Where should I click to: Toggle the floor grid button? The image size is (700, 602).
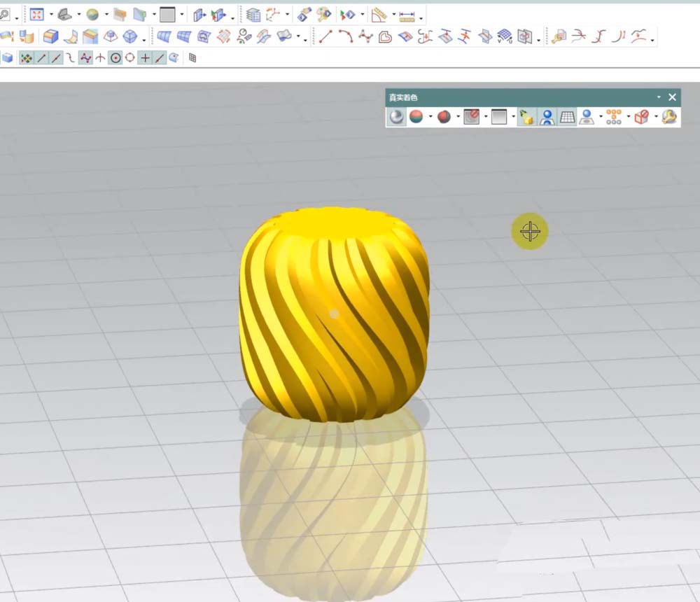pos(568,117)
